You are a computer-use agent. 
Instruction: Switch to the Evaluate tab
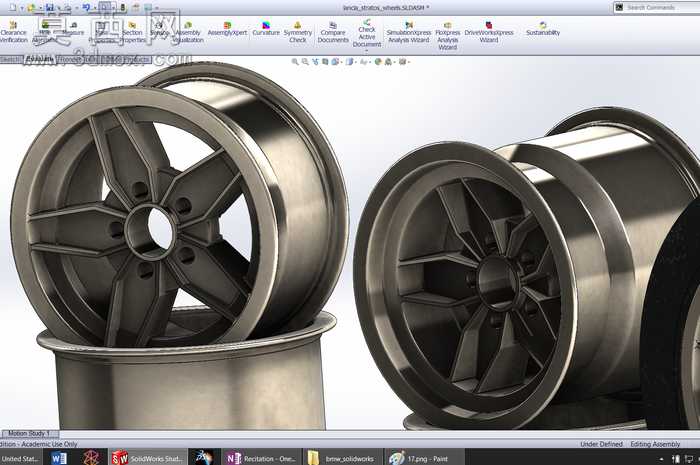coord(39,59)
